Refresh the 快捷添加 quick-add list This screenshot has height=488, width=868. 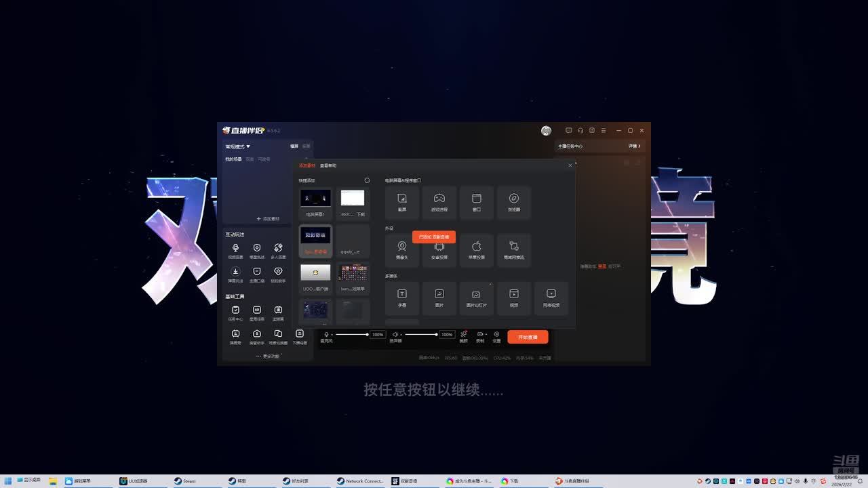[x=367, y=180]
